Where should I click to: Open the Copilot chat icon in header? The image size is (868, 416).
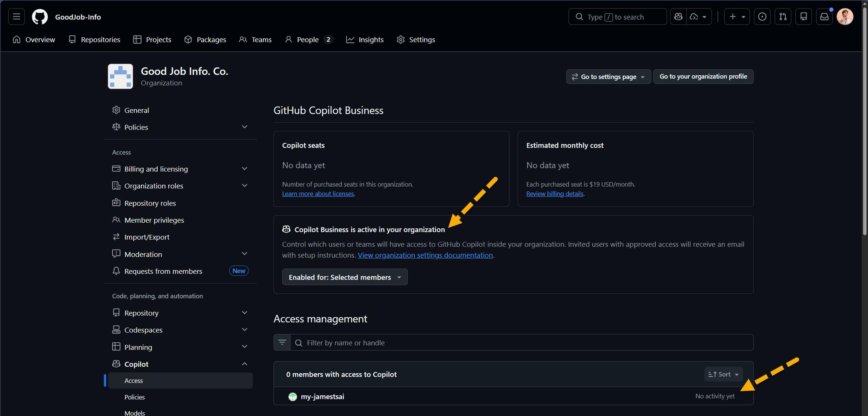(678, 17)
